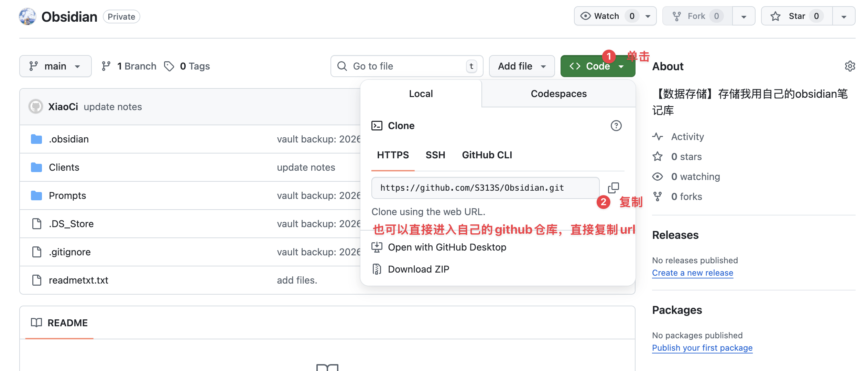This screenshot has width=868, height=371.
Task: Click the readmetxt.txt row file icon
Action: 37,280
